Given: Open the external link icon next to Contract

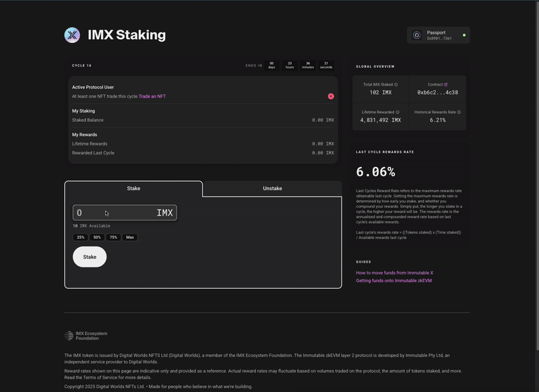Looking at the screenshot, I should (446, 84).
